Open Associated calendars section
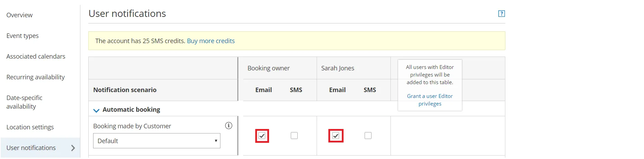 [36, 57]
